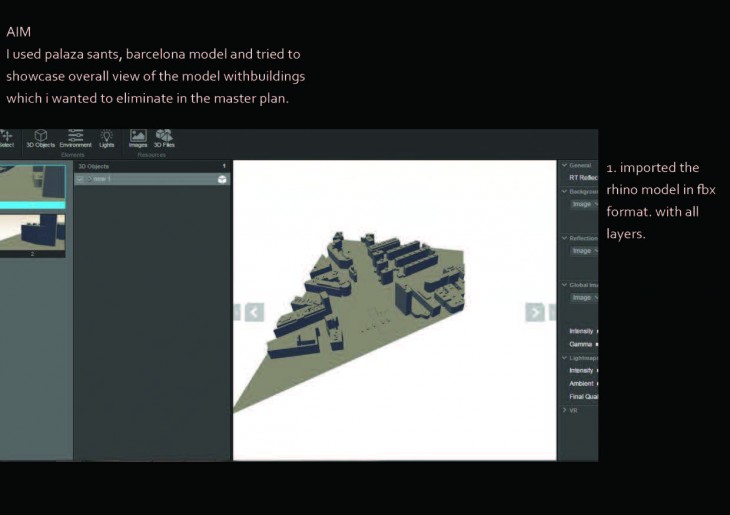The width and height of the screenshot is (730, 515).
Task: Expand the VR section
Action: pos(564,410)
